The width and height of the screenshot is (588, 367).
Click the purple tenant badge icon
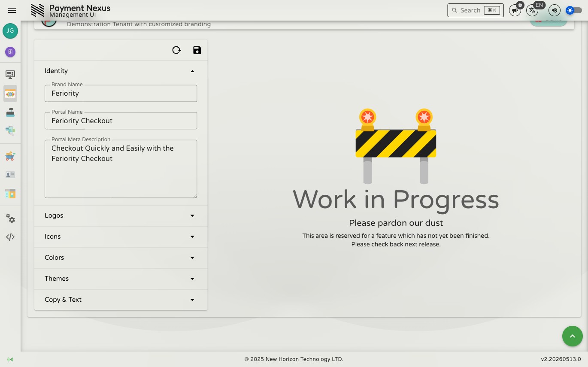(10, 52)
